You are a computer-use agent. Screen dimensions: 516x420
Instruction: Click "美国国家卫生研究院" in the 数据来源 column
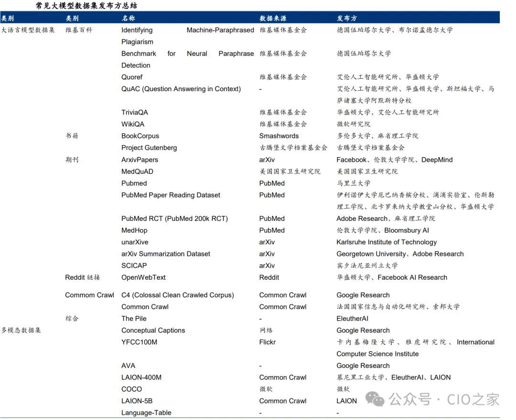[290, 171]
